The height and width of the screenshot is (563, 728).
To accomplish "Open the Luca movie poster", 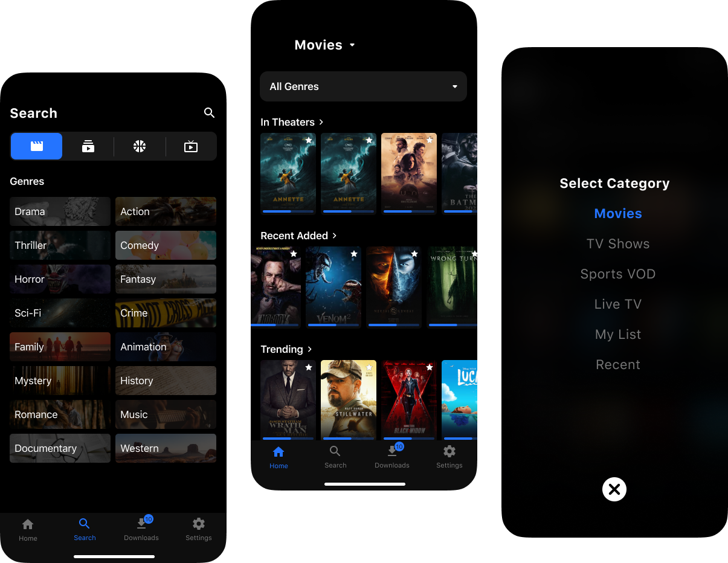I will 459,401.
